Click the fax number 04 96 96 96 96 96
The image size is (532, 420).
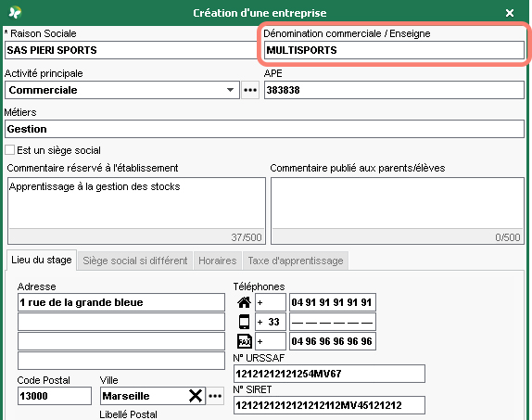(x=333, y=341)
